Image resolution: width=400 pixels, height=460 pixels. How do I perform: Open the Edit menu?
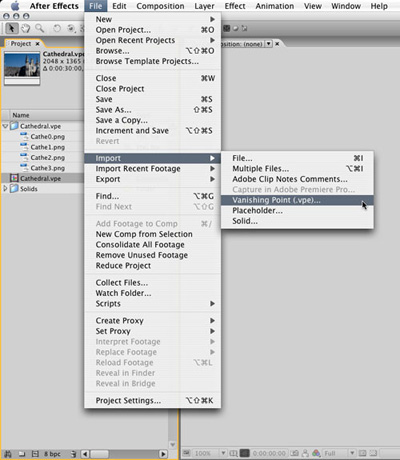point(119,6)
